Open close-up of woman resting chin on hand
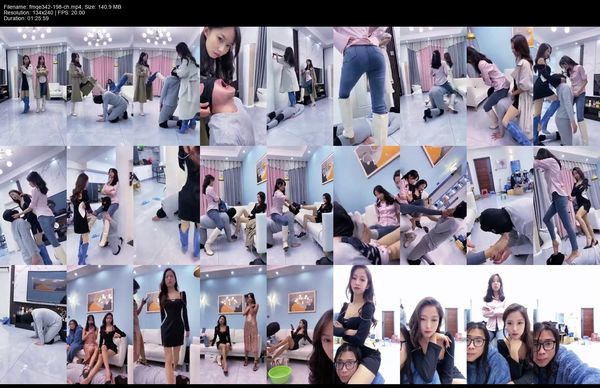The image size is (600, 388). [433, 324]
